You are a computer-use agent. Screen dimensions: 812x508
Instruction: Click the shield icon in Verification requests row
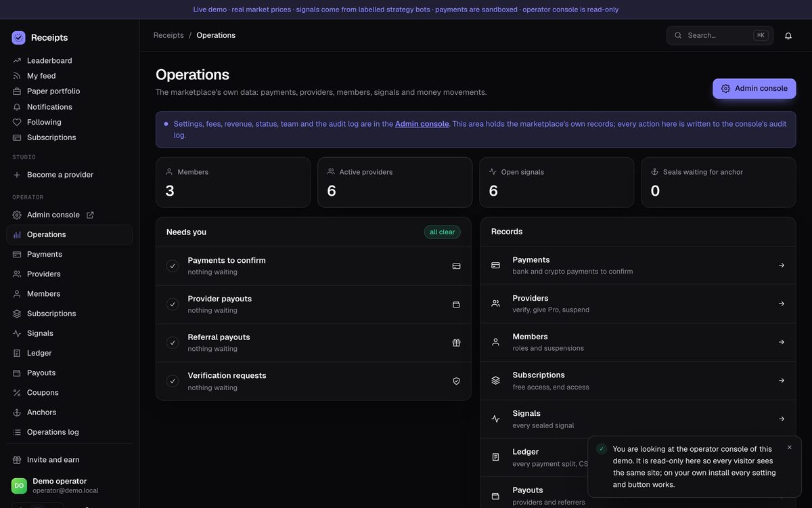(x=456, y=381)
